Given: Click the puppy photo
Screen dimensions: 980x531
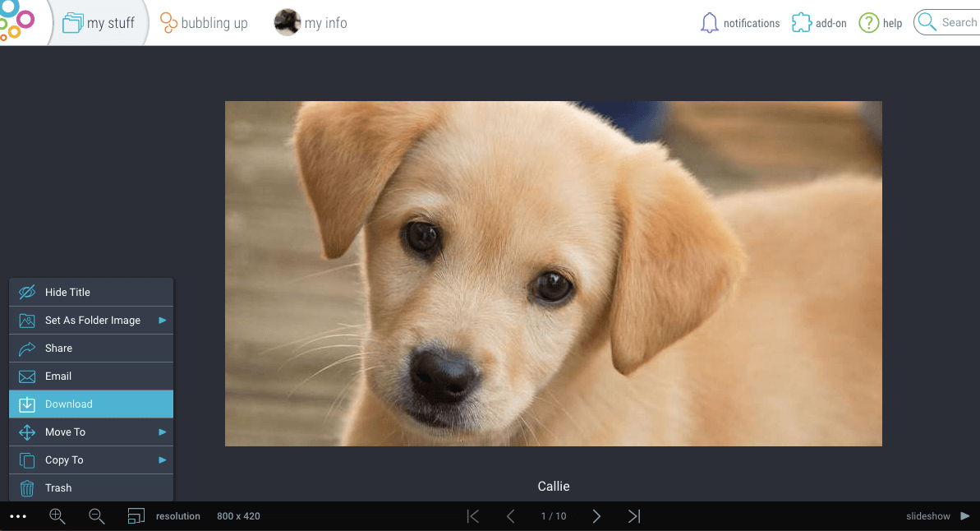Looking at the screenshot, I should point(554,274).
